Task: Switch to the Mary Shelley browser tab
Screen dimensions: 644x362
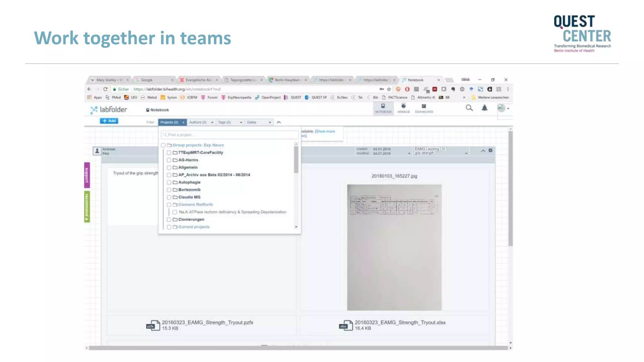Action: 109,80
